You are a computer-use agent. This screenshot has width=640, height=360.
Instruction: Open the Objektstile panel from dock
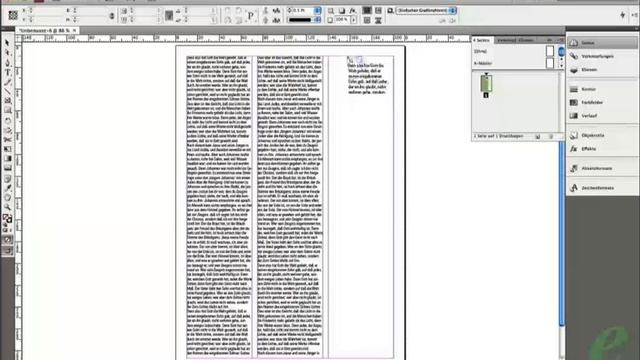(x=602, y=135)
